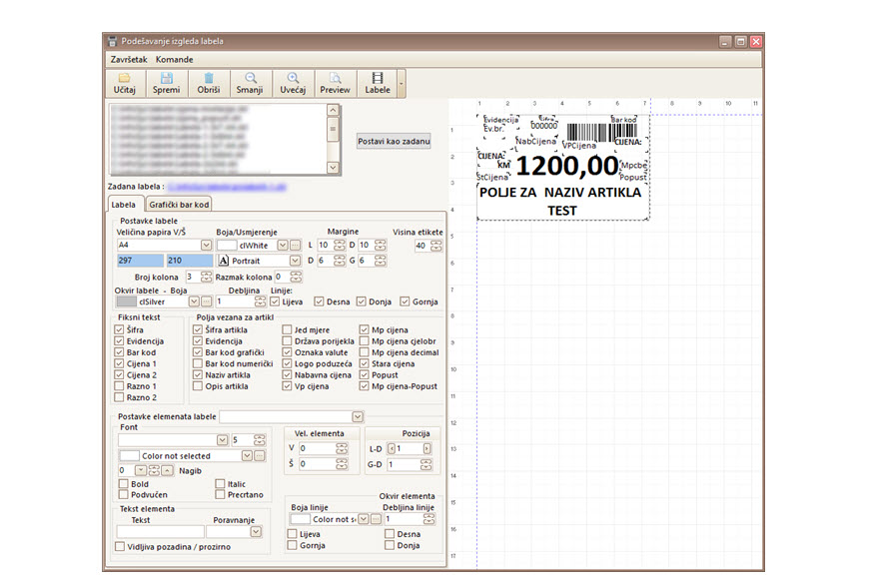This screenshot has height=588, width=869.
Task: Click the white paper color swatch
Action: 227,245
